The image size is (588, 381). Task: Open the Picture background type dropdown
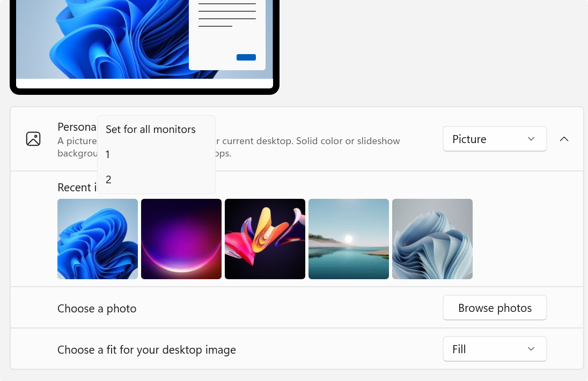point(494,139)
